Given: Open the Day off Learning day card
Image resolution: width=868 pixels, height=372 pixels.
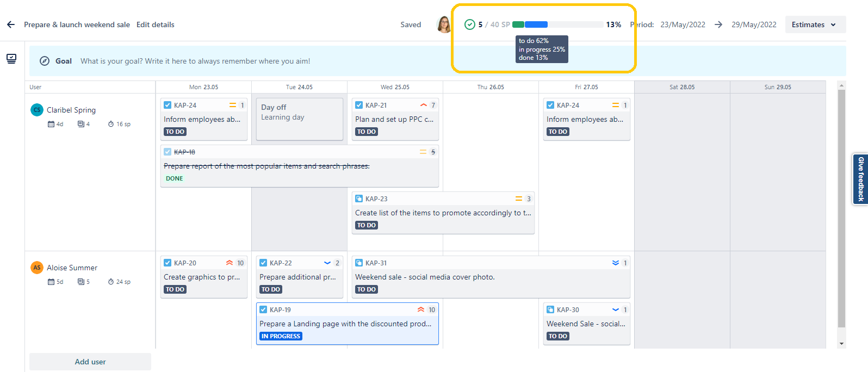Looking at the screenshot, I should (x=300, y=119).
